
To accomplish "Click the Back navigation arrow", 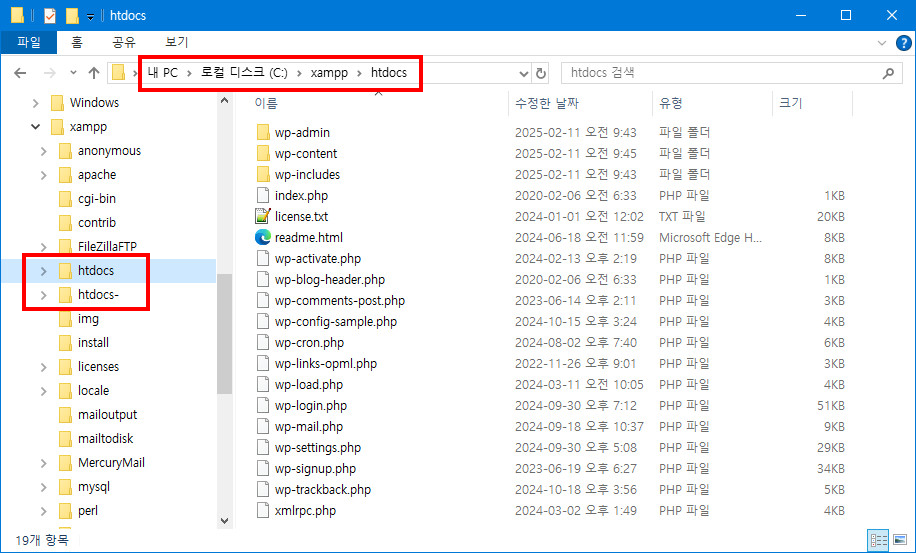I will 20,73.
